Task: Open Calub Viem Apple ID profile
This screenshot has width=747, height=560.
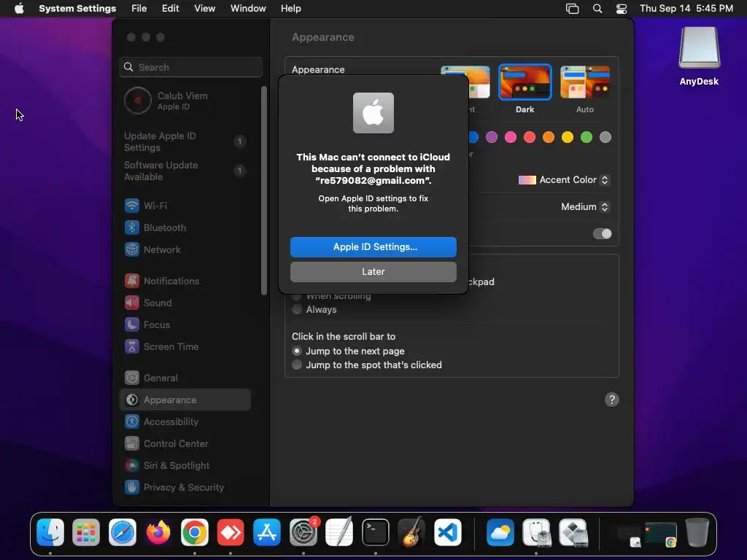Action: [x=185, y=101]
